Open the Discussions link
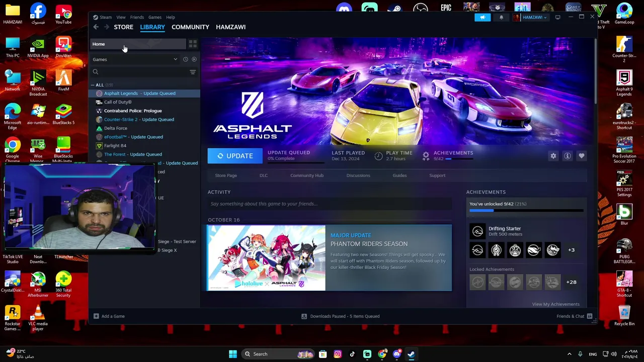Image resolution: width=644 pixels, height=362 pixels. point(358,175)
